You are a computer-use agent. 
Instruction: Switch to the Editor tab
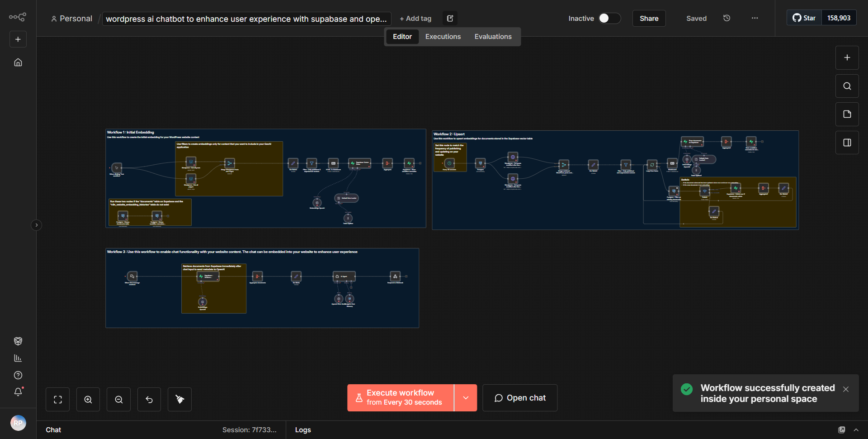point(402,37)
